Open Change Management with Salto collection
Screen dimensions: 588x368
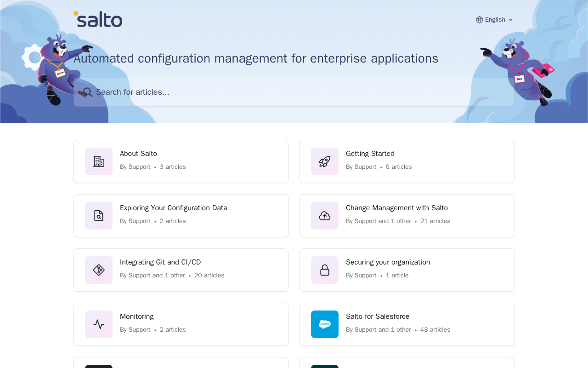pos(407,216)
